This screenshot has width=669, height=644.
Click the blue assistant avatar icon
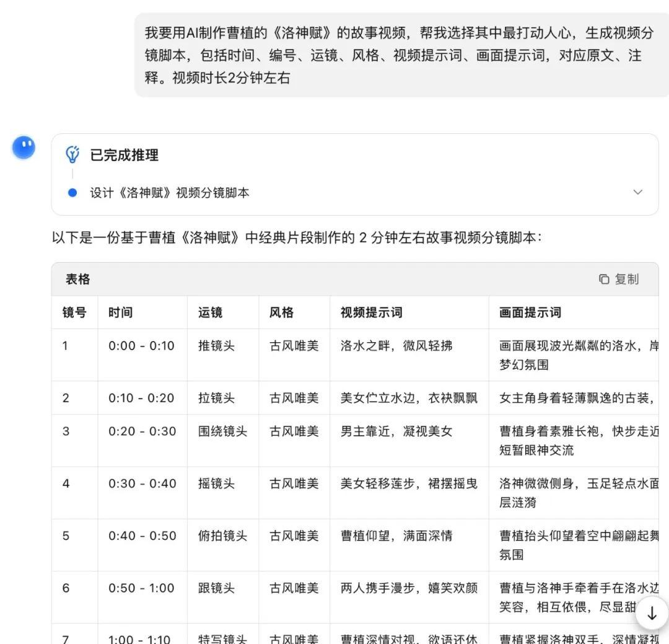(24, 148)
